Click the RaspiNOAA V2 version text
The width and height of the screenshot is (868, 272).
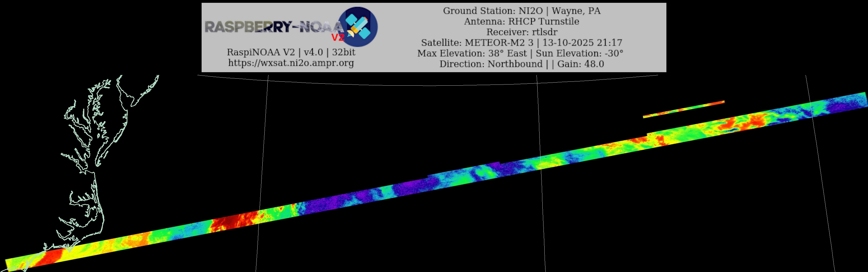[291, 52]
